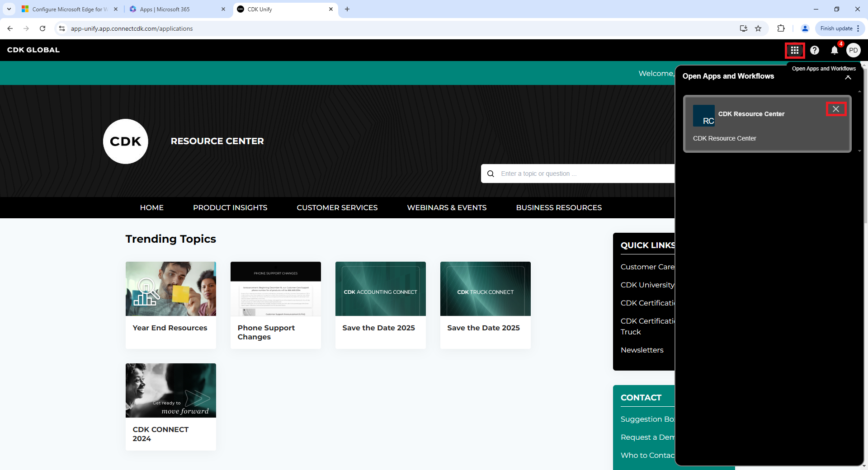Image resolution: width=868 pixels, height=470 pixels.
Task: Open the notifications bell icon
Action: click(x=834, y=50)
